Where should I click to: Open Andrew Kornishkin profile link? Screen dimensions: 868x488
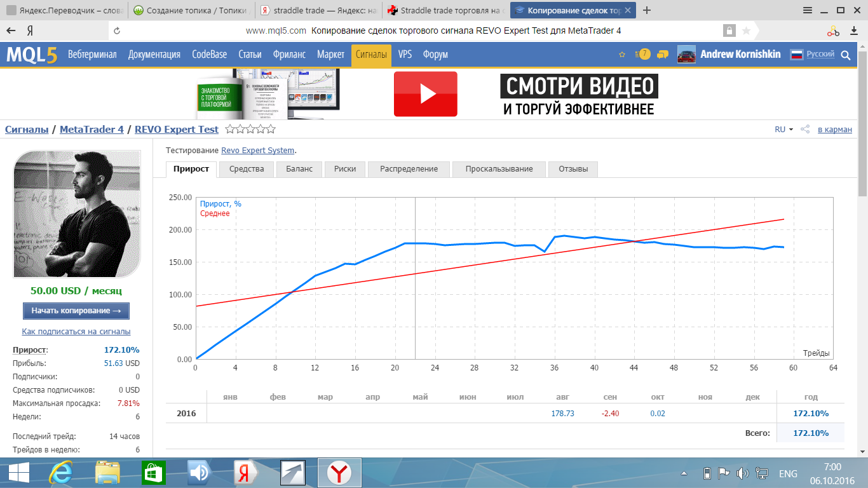[740, 55]
